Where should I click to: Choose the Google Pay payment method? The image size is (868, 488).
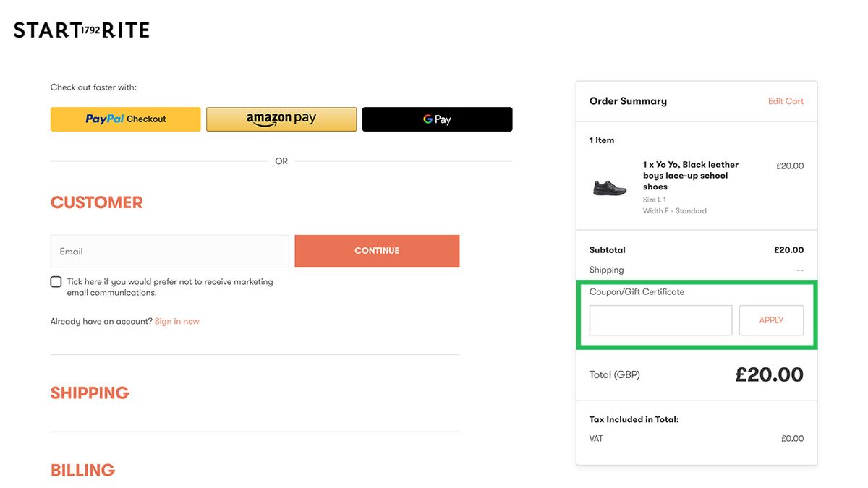pyautogui.click(x=437, y=119)
